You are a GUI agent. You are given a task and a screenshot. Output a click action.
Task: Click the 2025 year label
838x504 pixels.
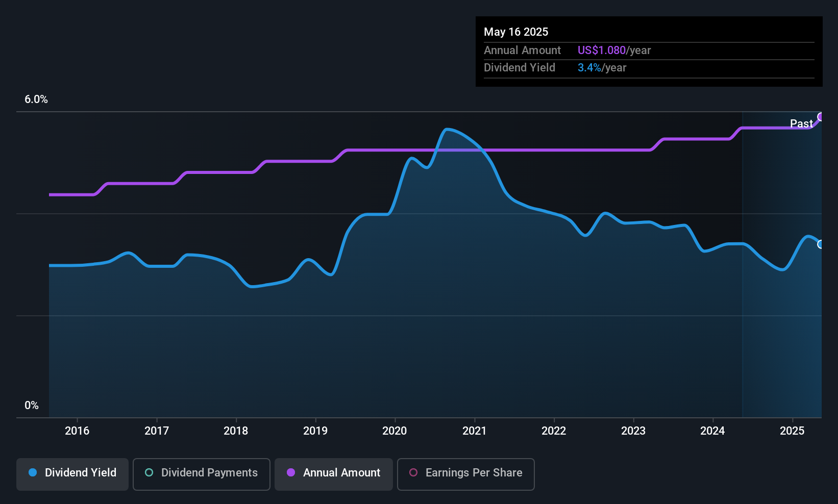point(792,431)
